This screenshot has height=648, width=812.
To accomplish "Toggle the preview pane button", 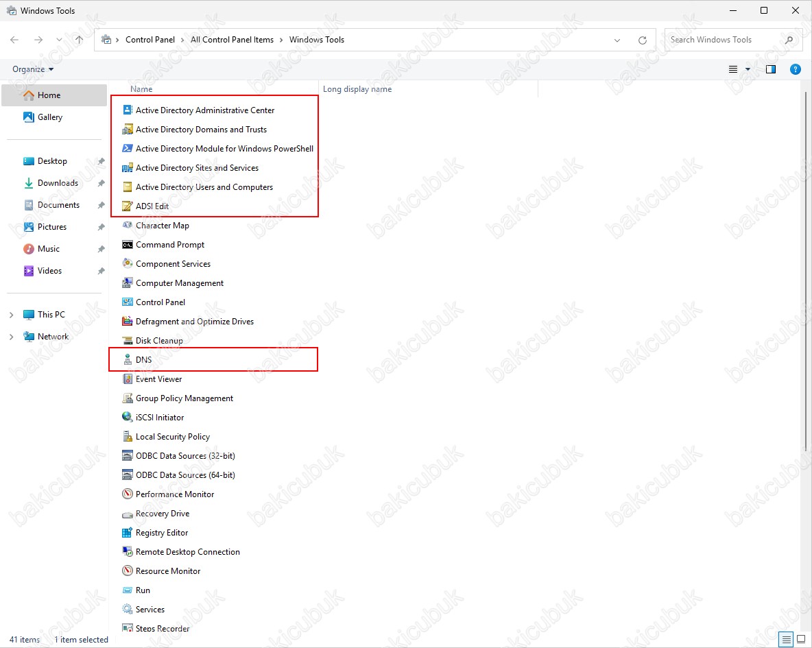I will tap(771, 69).
